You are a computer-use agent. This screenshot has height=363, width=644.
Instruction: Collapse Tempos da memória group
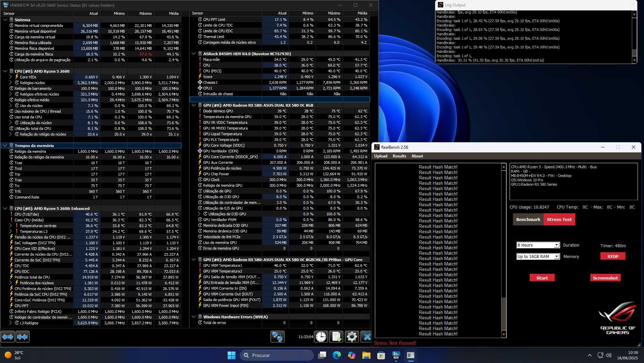pos(5,146)
